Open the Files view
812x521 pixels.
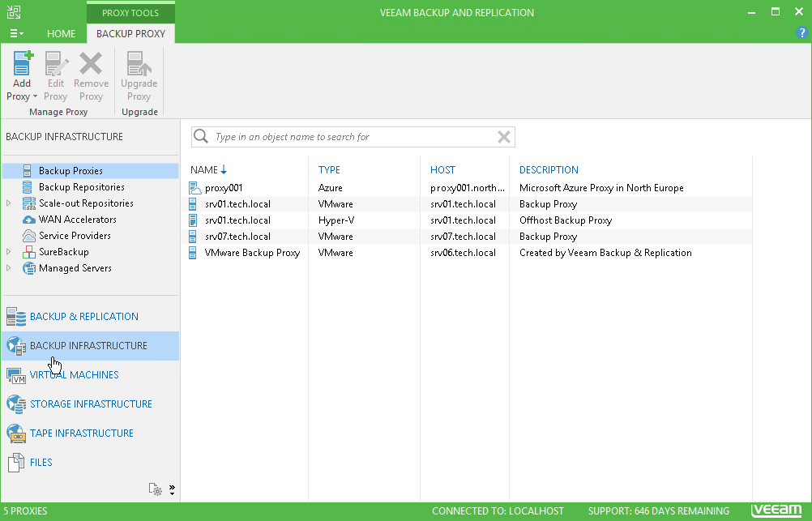click(91, 463)
